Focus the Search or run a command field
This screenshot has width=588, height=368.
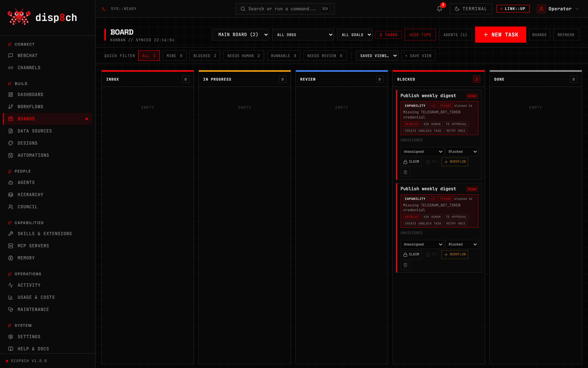click(285, 9)
